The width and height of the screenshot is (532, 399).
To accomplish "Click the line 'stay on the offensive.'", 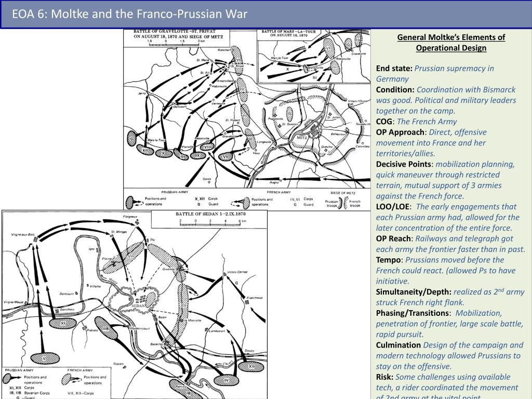I will [x=414, y=366].
